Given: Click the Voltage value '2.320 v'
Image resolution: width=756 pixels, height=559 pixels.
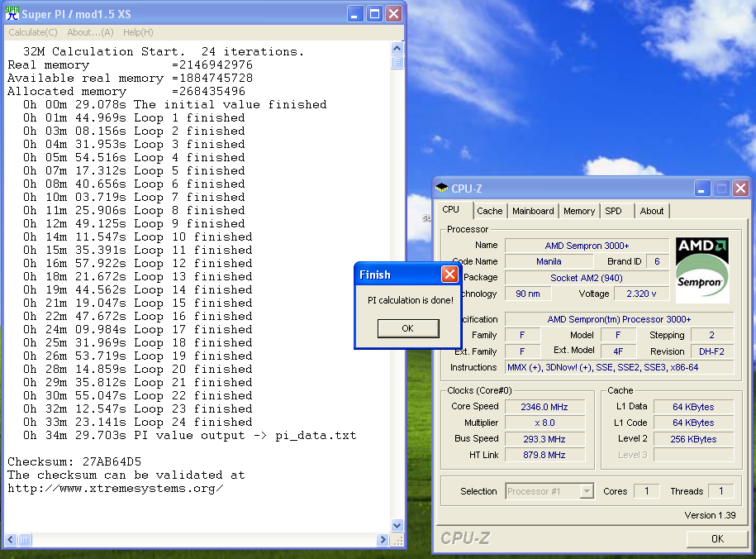Looking at the screenshot, I should [x=641, y=294].
